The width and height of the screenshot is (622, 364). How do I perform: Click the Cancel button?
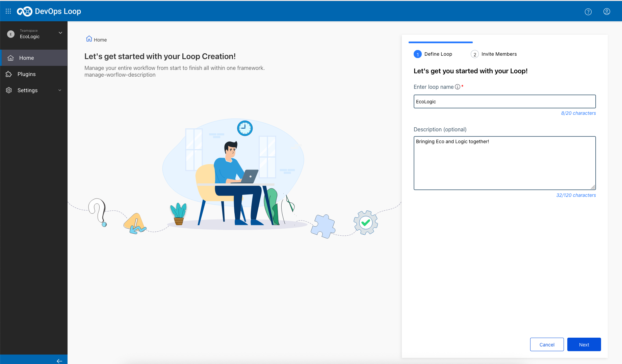[x=547, y=344]
